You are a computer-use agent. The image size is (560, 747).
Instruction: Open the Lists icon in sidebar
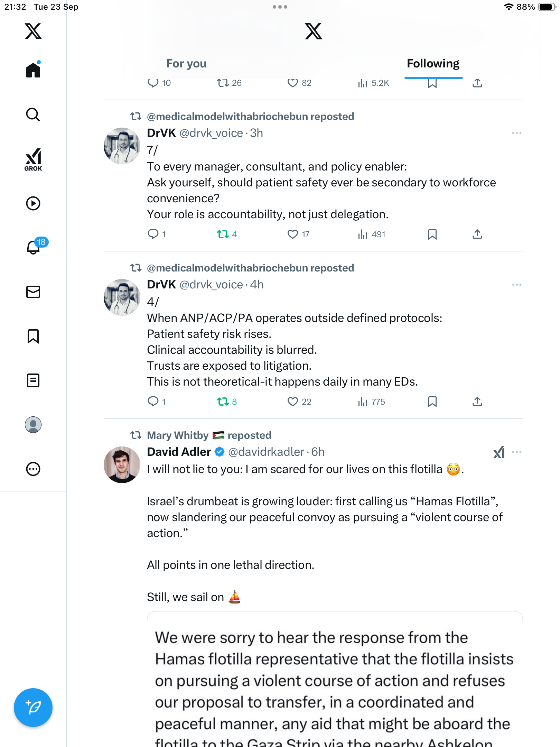coord(33,380)
